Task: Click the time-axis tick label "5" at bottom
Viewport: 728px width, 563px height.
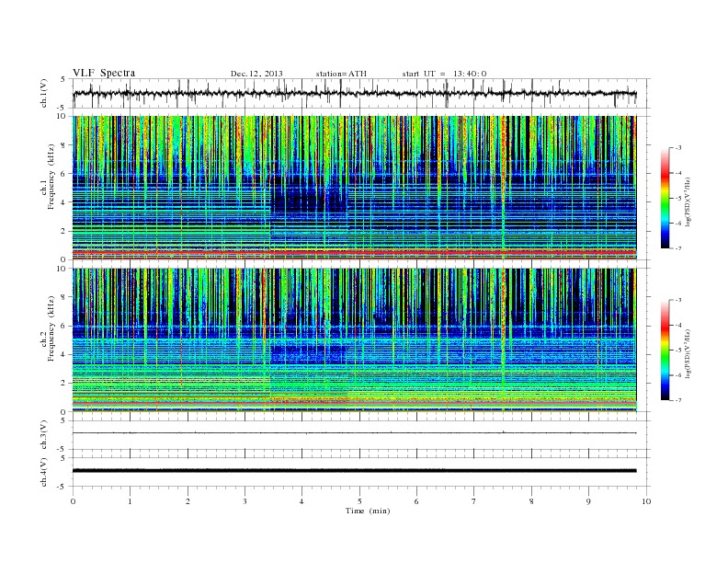Action: (359, 501)
